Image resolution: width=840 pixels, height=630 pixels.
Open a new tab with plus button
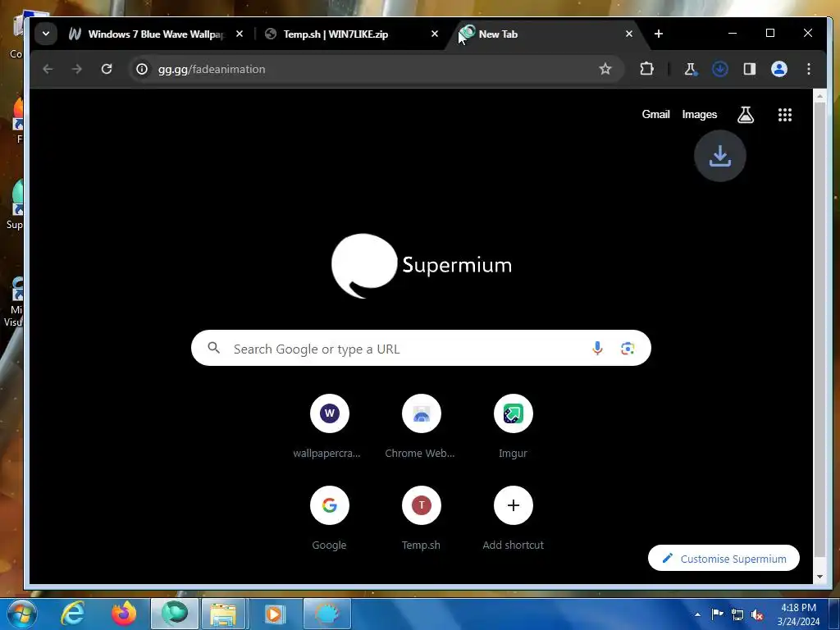pos(659,34)
